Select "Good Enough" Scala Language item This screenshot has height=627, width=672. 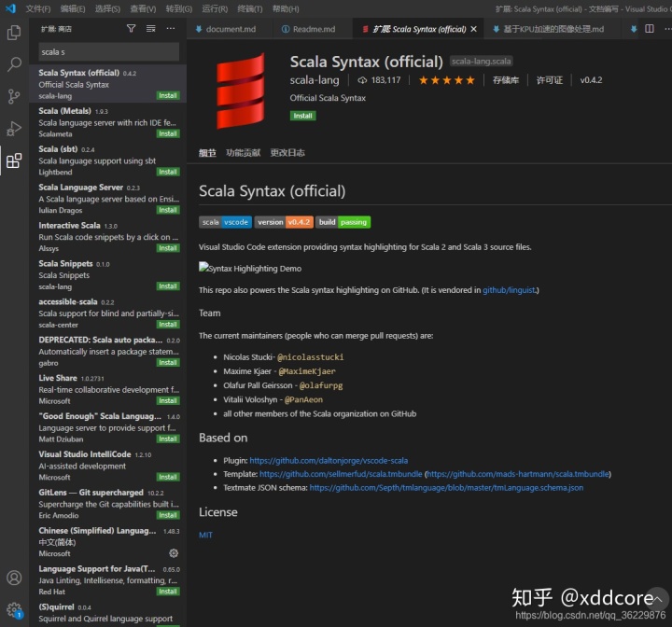click(107, 426)
